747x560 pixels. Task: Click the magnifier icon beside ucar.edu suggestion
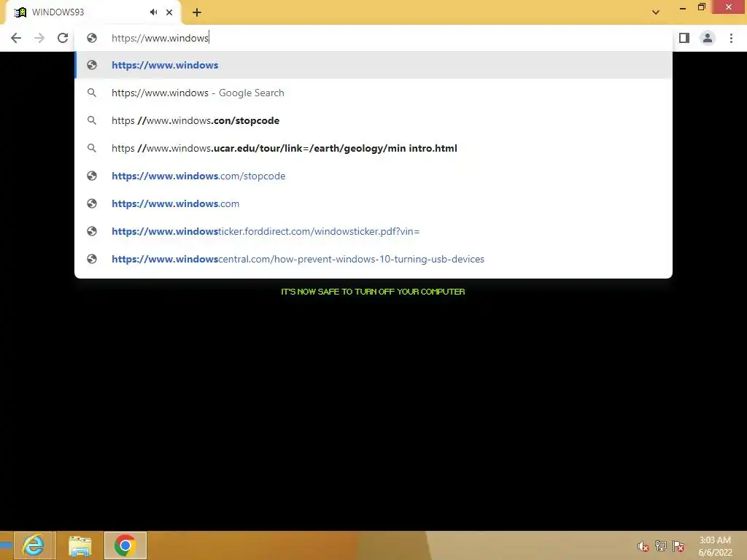(92, 148)
